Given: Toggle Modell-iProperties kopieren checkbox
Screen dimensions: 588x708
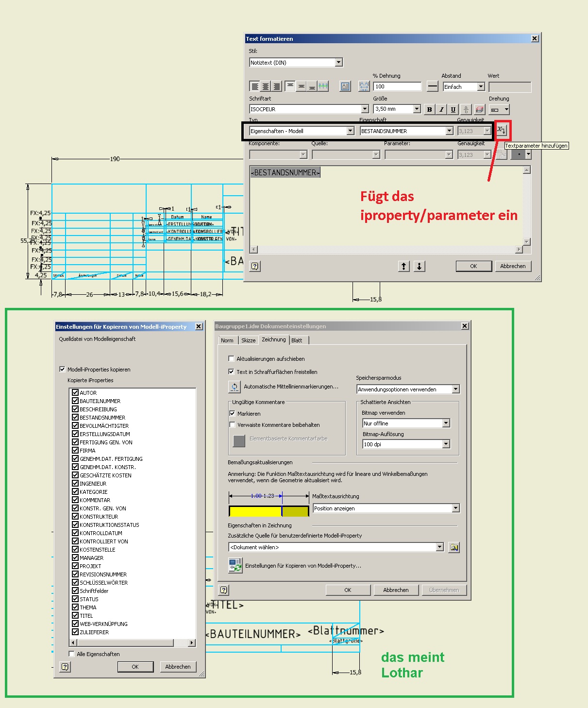Looking at the screenshot, I should tap(62, 369).
